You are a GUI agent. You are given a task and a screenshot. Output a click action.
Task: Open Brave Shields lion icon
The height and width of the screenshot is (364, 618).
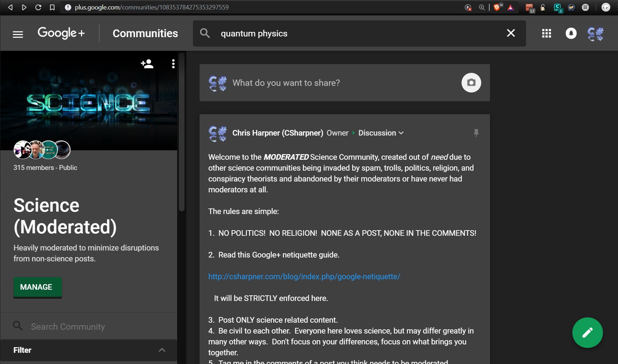point(497,7)
